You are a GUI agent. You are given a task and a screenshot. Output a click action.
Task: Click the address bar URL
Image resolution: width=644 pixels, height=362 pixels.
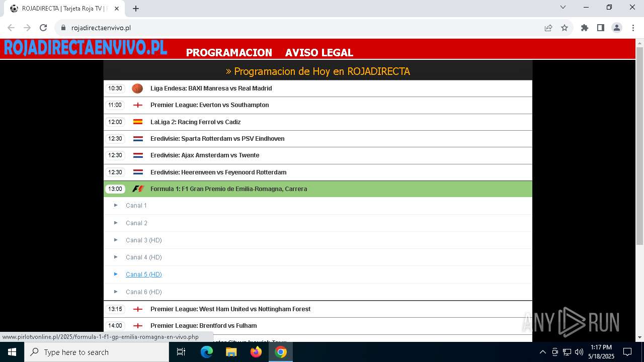tap(101, 28)
